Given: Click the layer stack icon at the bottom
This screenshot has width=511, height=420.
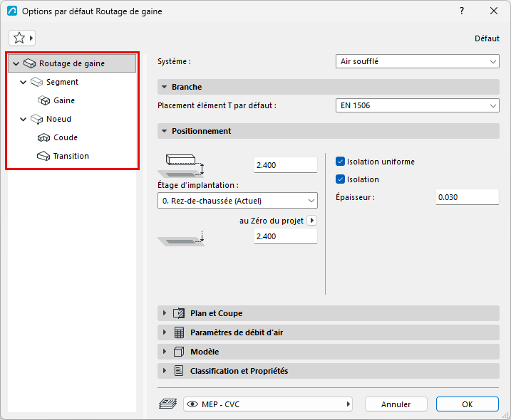Looking at the screenshot, I should click(167, 404).
